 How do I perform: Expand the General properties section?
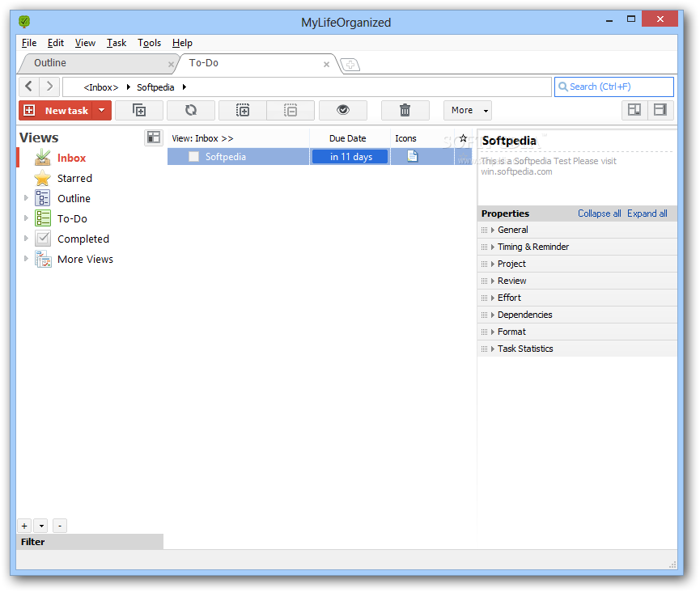577,230
